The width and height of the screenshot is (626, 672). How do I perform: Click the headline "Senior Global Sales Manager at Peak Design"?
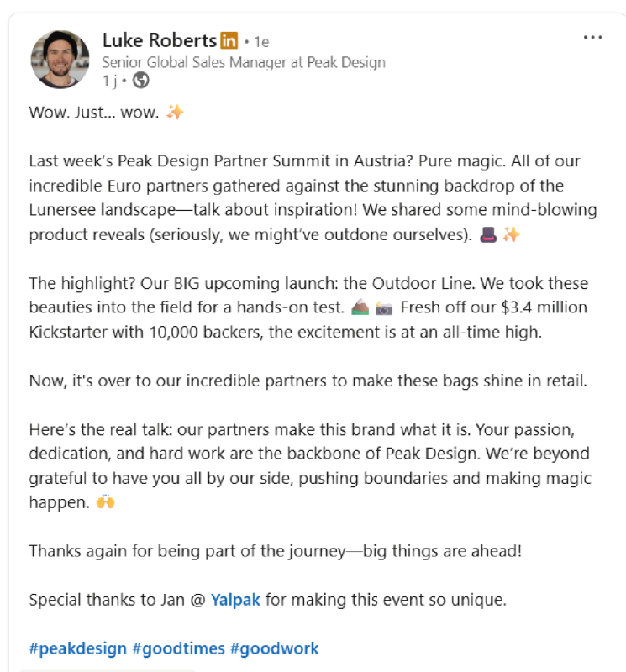pyautogui.click(x=244, y=62)
